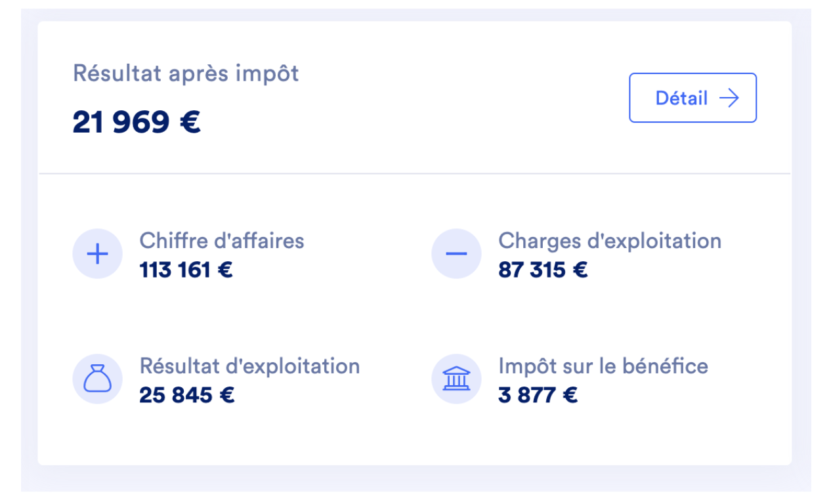Click the minus icon beside Charges d'exploitation
831x504 pixels.
click(x=456, y=254)
